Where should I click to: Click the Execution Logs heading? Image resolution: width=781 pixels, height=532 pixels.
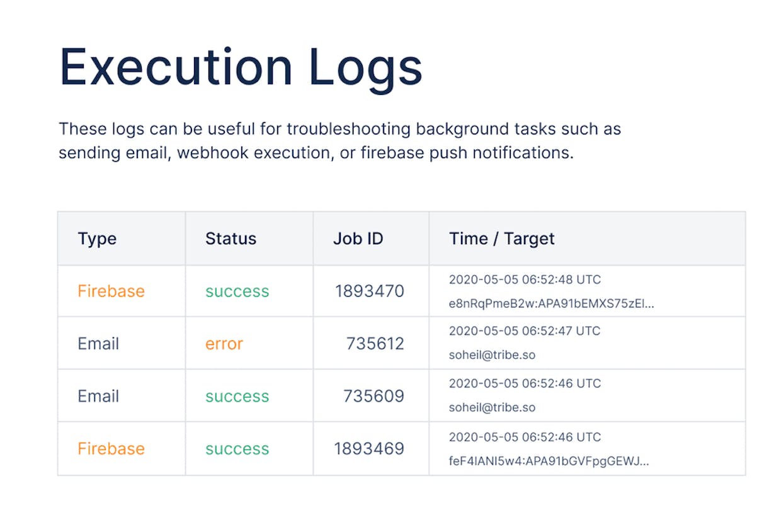point(241,66)
